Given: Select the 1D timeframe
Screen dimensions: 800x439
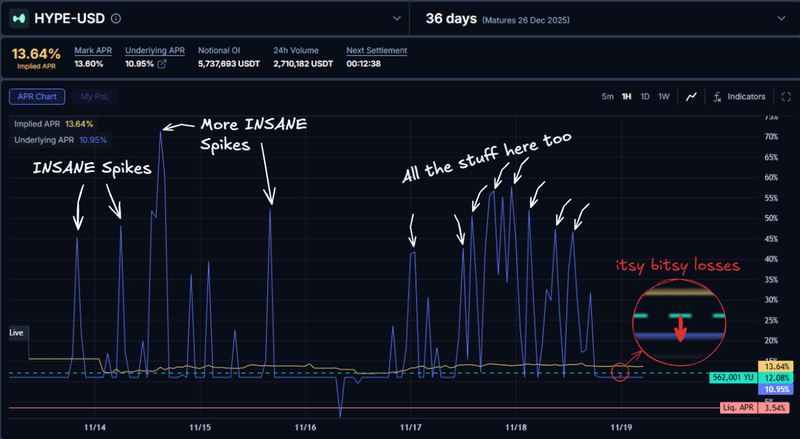Looking at the screenshot, I should pyautogui.click(x=645, y=97).
